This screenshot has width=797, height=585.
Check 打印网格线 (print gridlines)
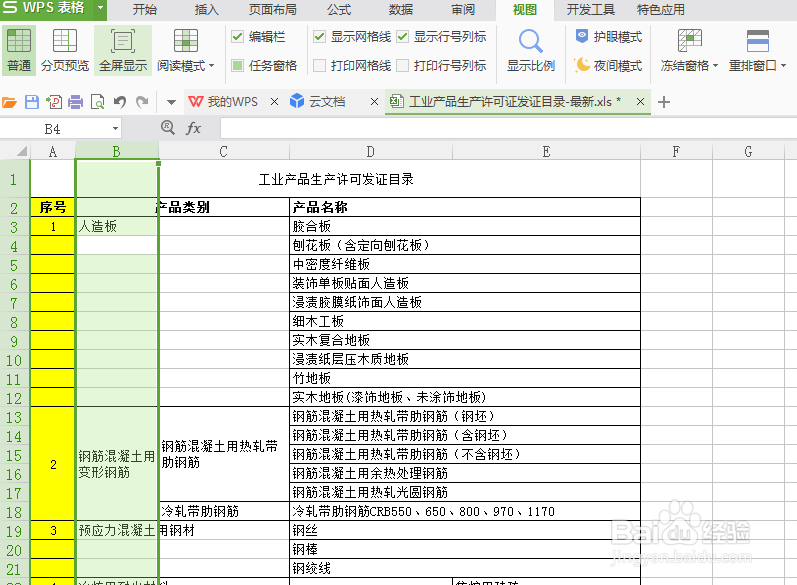(x=319, y=66)
